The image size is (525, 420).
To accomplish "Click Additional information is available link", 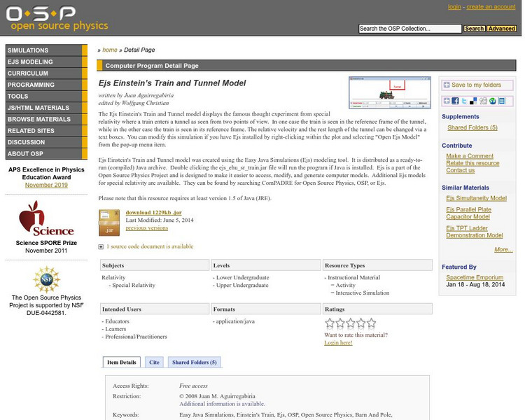I will click(x=222, y=404).
